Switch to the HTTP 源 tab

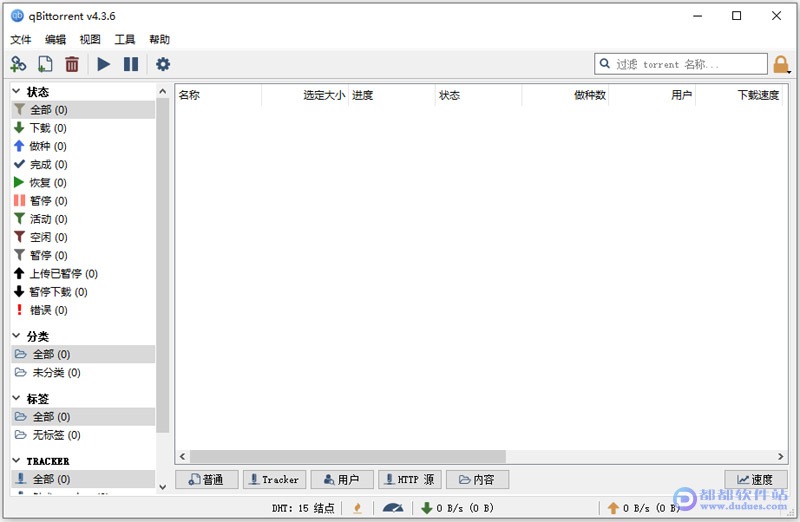click(x=410, y=479)
